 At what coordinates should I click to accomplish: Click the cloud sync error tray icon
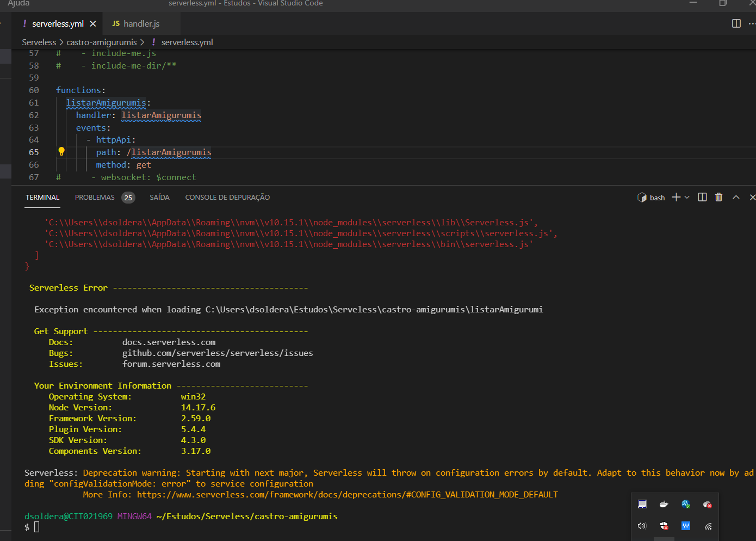[x=708, y=505]
